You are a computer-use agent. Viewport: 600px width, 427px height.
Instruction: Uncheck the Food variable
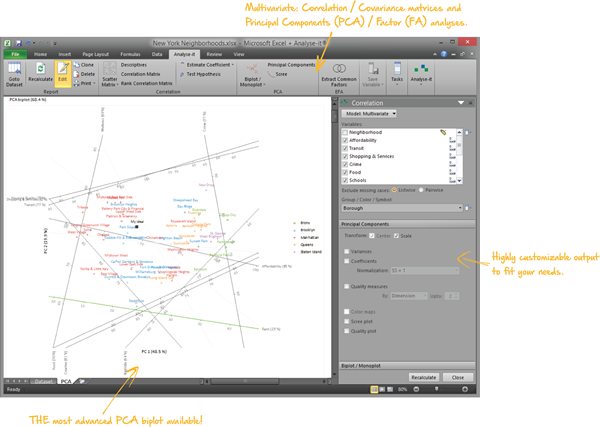pos(345,173)
